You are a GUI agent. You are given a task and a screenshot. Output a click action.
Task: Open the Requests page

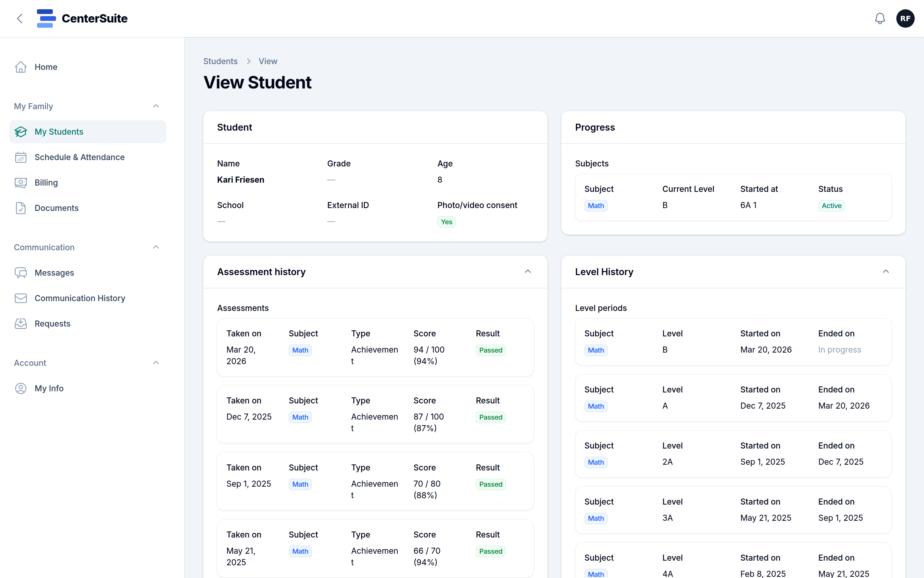(x=88, y=323)
